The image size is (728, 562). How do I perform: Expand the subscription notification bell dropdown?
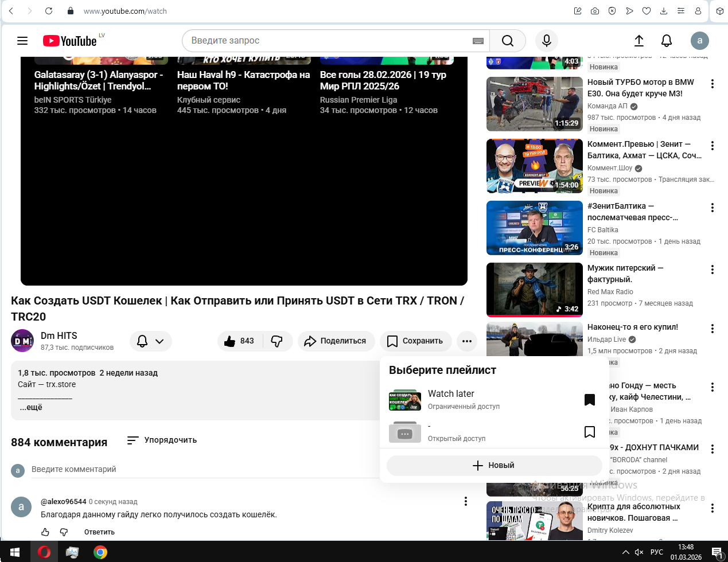[150, 341]
